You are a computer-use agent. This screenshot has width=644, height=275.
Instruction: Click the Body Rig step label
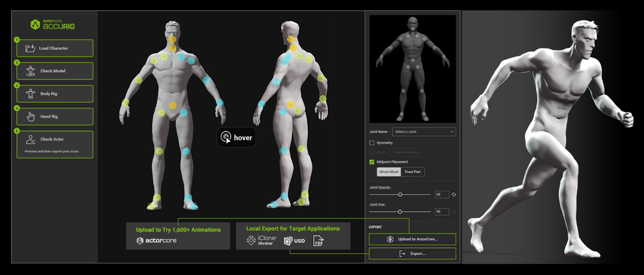(49, 94)
